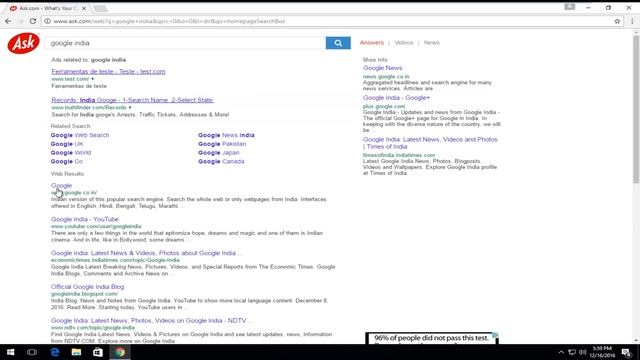Click the site info icon in address bar
This screenshot has width=640, height=360.
[47, 21]
